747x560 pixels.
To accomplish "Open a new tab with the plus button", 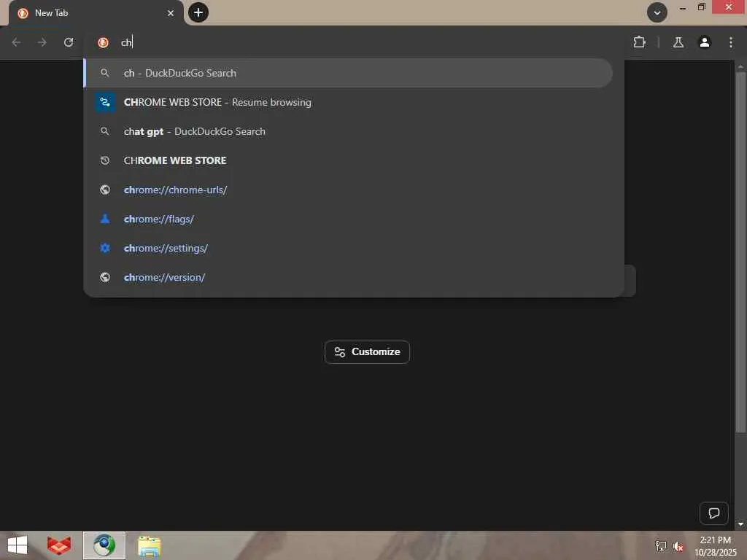I will click(x=198, y=12).
